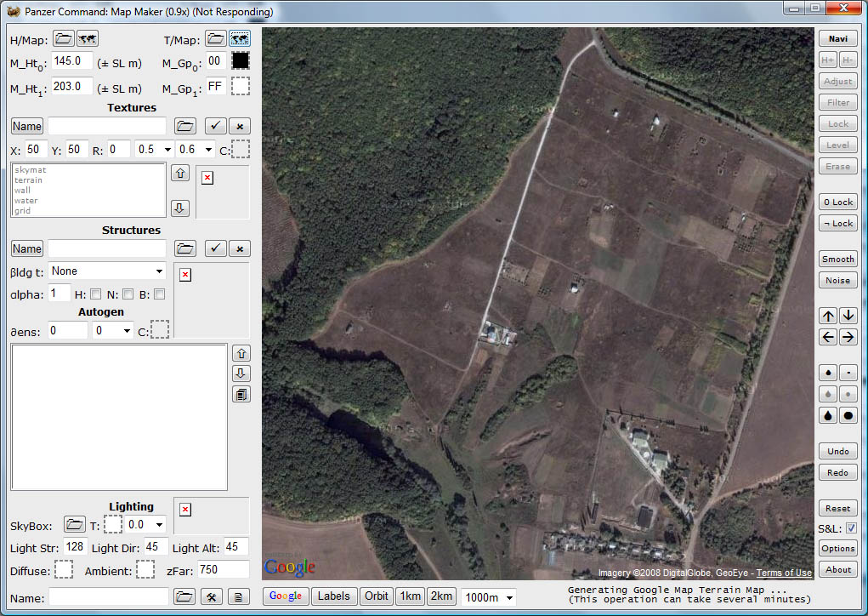Open the About dialog
This screenshot has height=616, width=868.
tap(838, 569)
